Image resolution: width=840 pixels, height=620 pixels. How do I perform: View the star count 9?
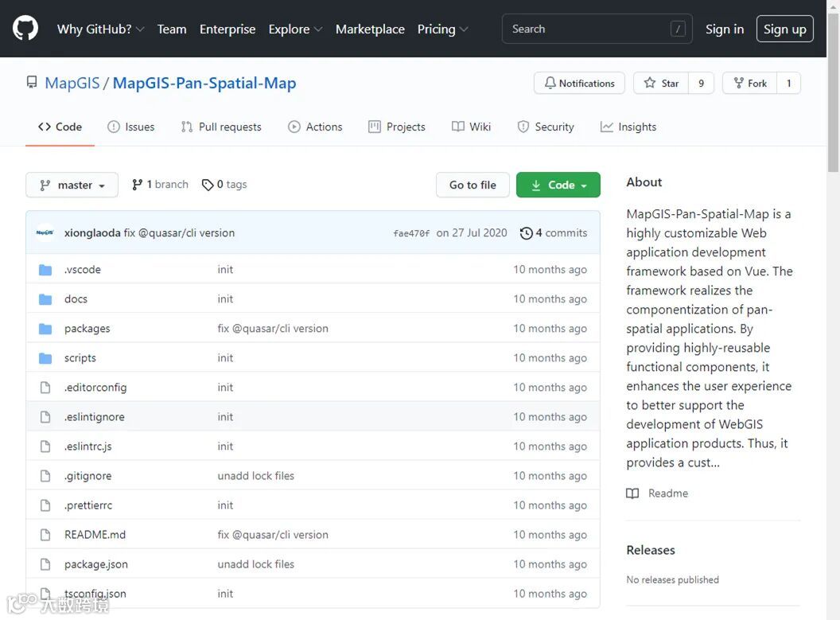pos(702,83)
